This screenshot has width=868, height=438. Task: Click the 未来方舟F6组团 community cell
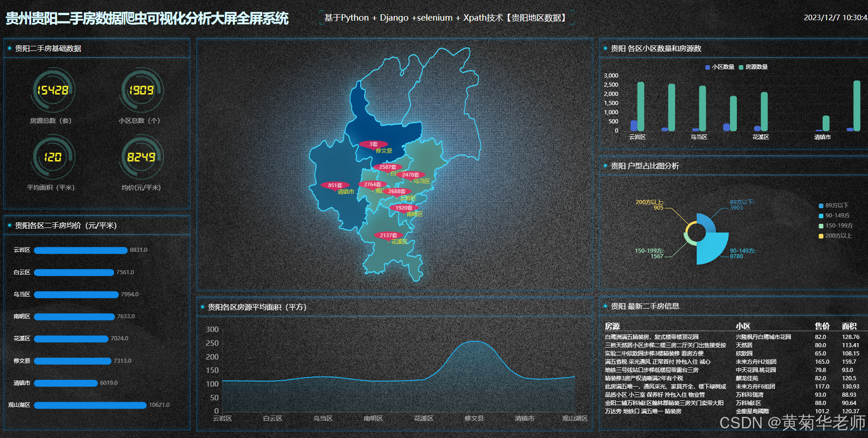point(755,387)
